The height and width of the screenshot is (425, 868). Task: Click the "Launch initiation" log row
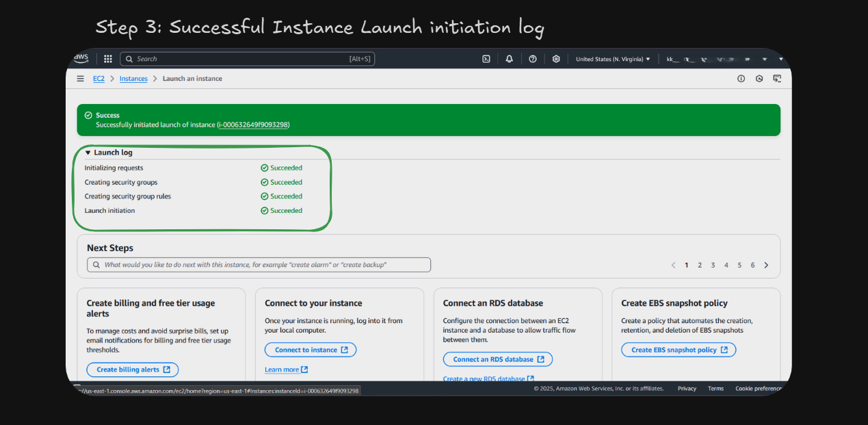[x=109, y=211]
